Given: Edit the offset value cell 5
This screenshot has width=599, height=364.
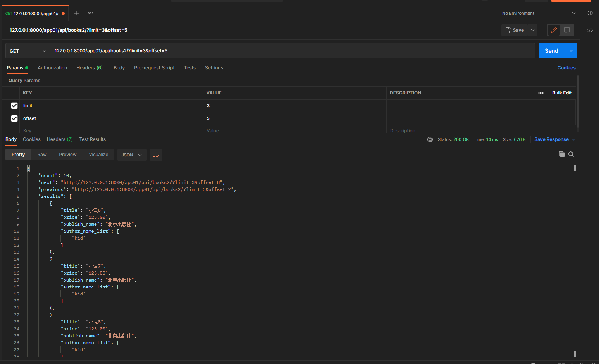Looking at the screenshot, I should pyautogui.click(x=294, y=118).
